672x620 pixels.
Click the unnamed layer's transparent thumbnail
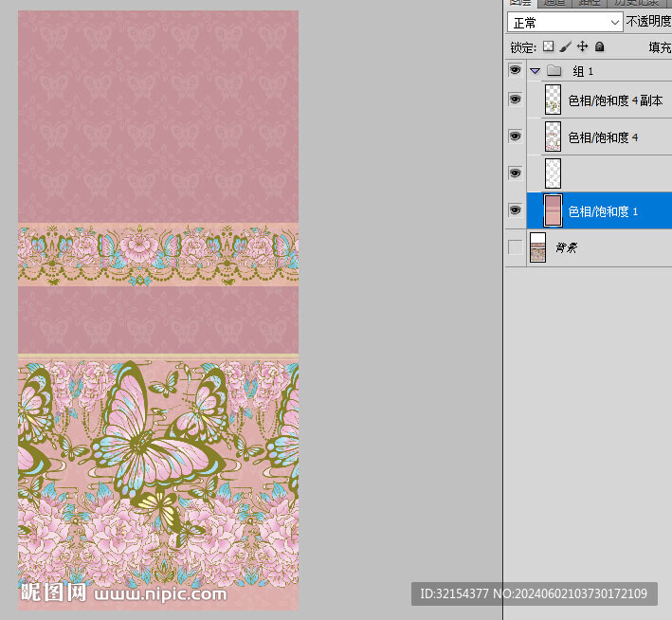pyautogui.click(x=553, y=173)
